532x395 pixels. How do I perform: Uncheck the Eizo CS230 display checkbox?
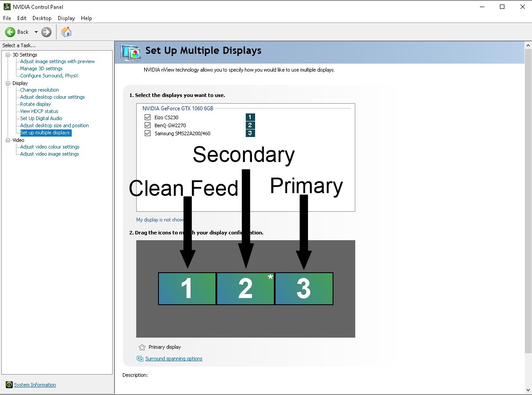point(148,117)
